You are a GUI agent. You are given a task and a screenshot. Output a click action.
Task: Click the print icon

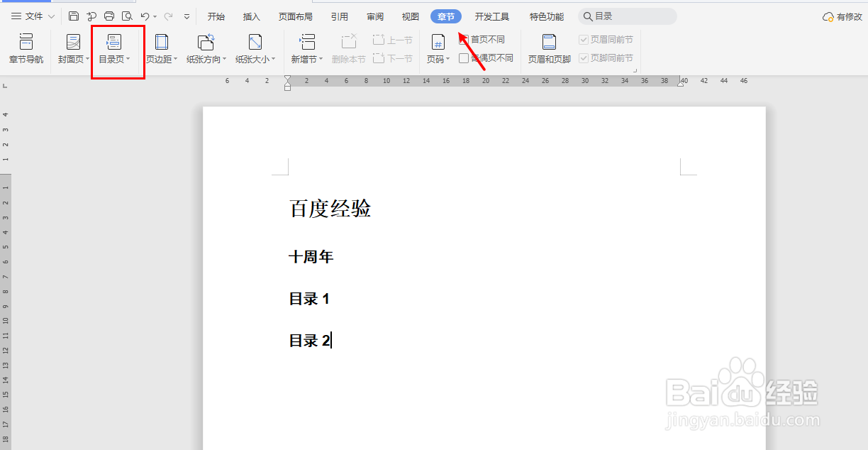(109, 16)
